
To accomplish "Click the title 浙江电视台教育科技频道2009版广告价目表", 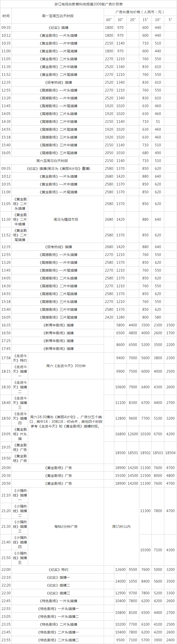I will click(x=88, y=4).
